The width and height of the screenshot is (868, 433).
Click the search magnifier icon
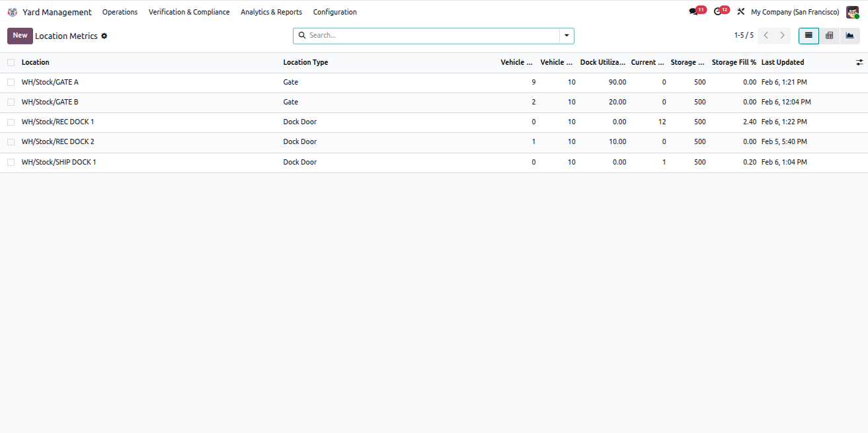(302, 36)
